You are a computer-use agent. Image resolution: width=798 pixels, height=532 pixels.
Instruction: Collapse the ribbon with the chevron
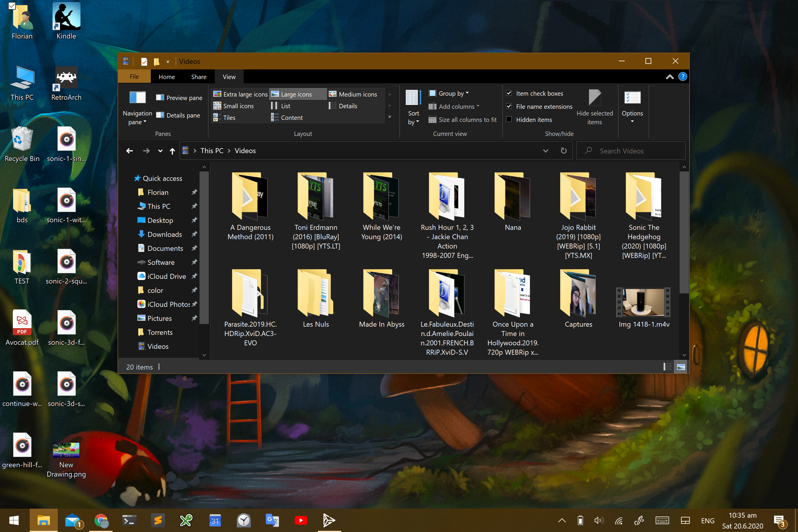pos(669,77)
